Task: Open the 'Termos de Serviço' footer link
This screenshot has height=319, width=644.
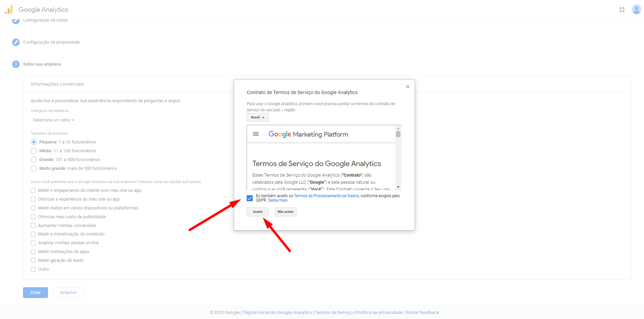Action: (334, 313)
